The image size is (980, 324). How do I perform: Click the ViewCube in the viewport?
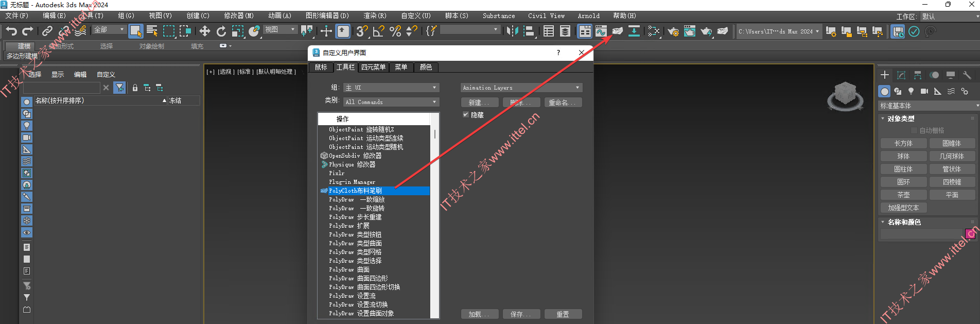pyautogui.click(x=845, y=96)
